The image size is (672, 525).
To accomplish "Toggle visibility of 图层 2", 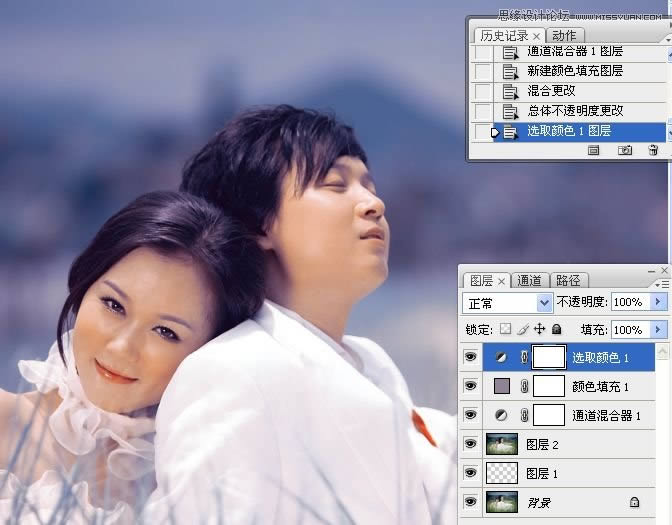I will (471, 444).
